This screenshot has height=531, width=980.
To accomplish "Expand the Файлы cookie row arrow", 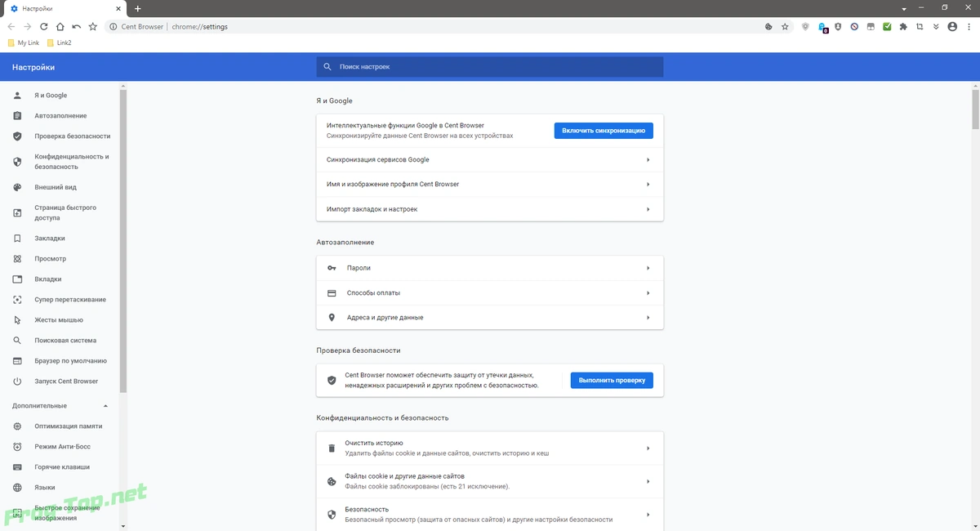I will pos(648,481).
